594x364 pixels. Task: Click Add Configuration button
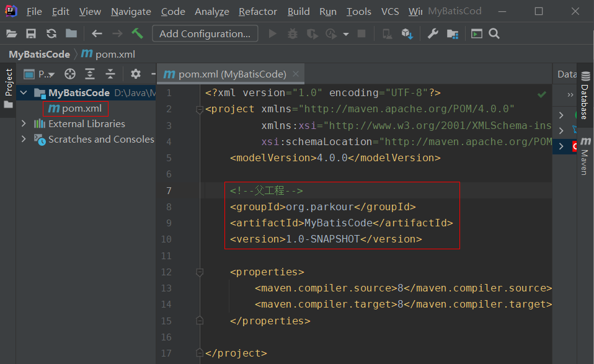tap(205, 33)
